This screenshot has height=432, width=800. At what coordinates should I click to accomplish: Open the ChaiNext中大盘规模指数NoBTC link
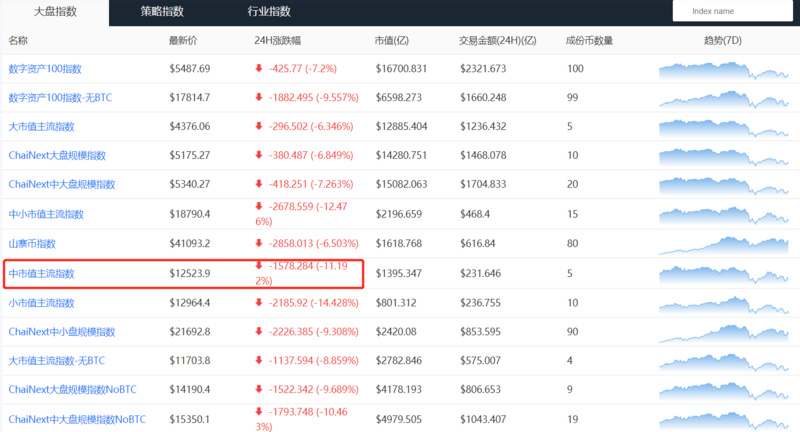coord(70,419)
